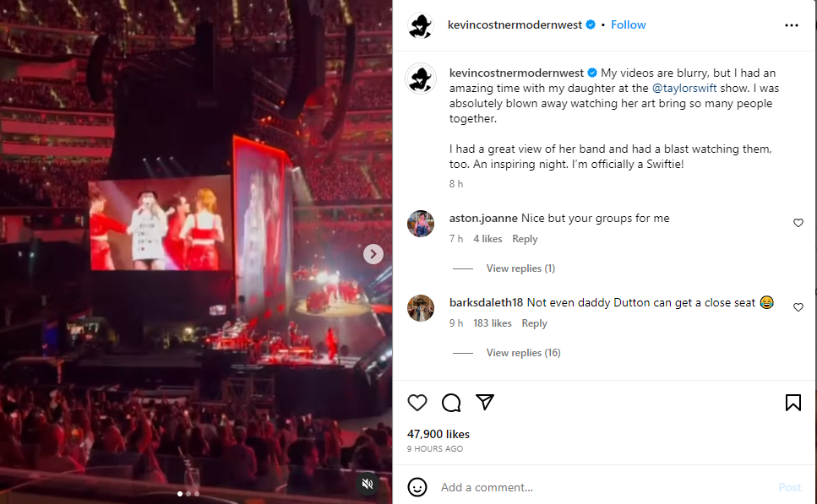
Task: Open emoji picker in comment box
Action: pyautogui.click(x=417, y=487)
